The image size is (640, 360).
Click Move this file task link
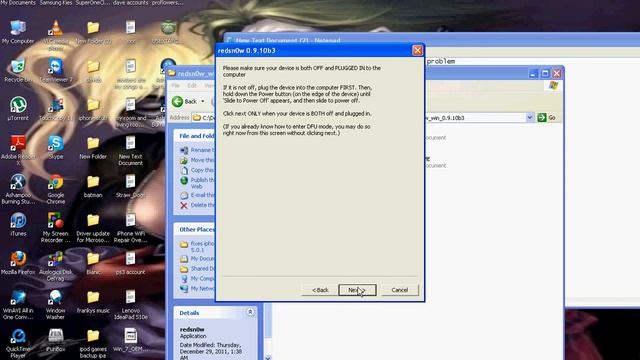[197, 160]
